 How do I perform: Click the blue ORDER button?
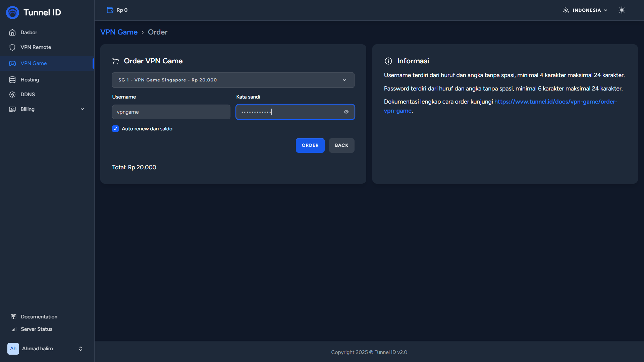click(310, 145)
